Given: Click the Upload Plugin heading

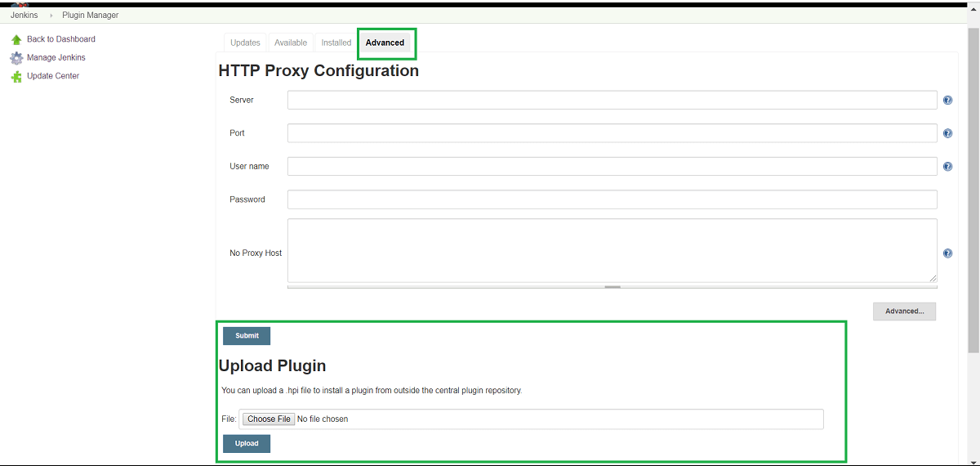Looking at the screenshot, I should 272,365.
